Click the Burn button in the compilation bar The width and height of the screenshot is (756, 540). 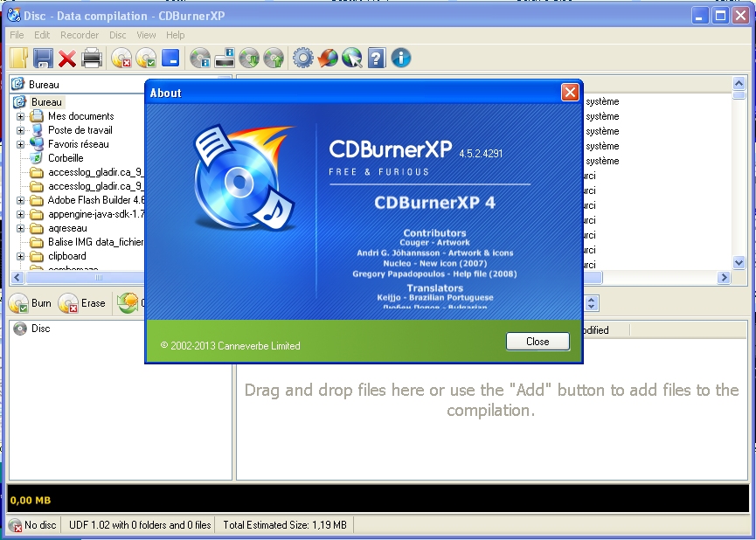[30, 303]
